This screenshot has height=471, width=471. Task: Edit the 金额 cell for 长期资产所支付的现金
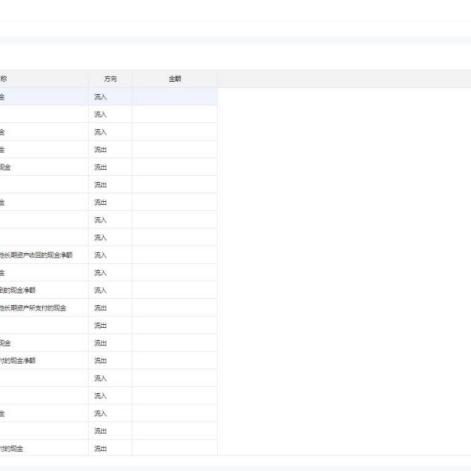coord(175,308)
